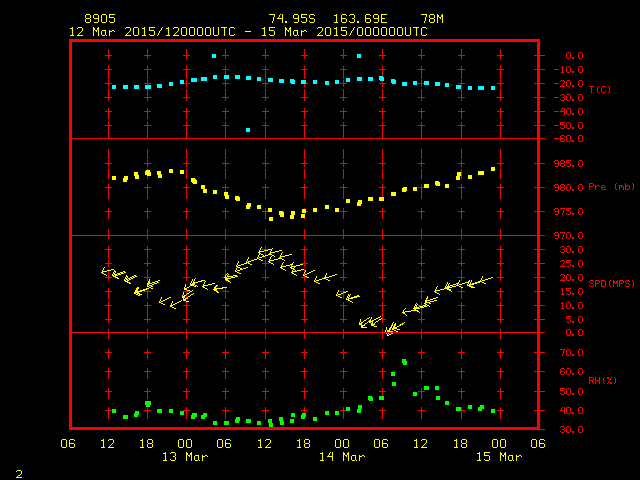Click the 15 Mar 2015/000000UTC end time
640x480 pixels.
(x=349, y=31)
